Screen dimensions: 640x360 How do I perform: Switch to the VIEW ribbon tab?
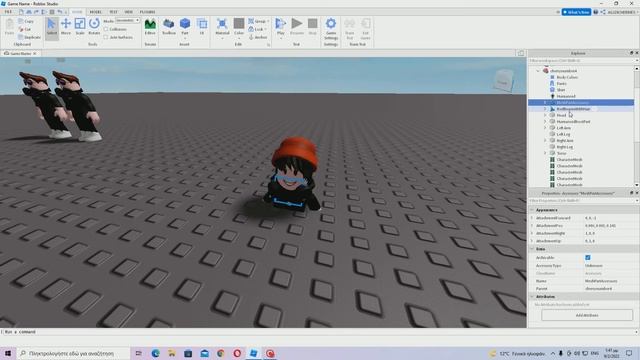point(129,12)
